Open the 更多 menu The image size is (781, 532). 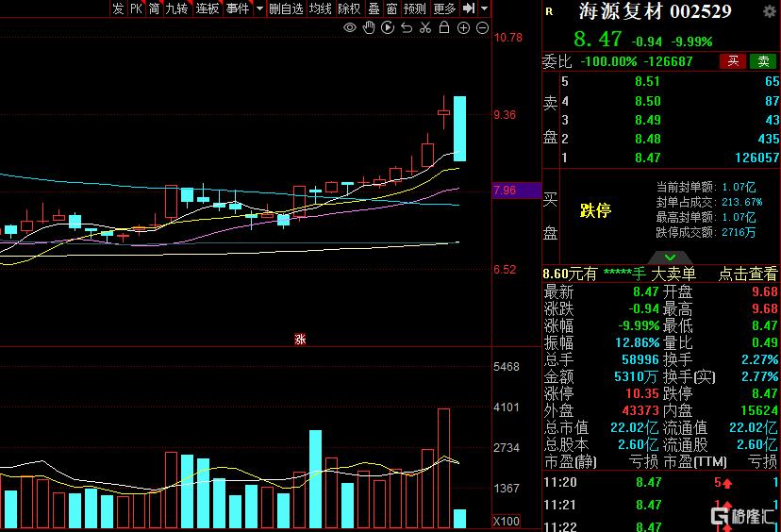tap(444, 8)
